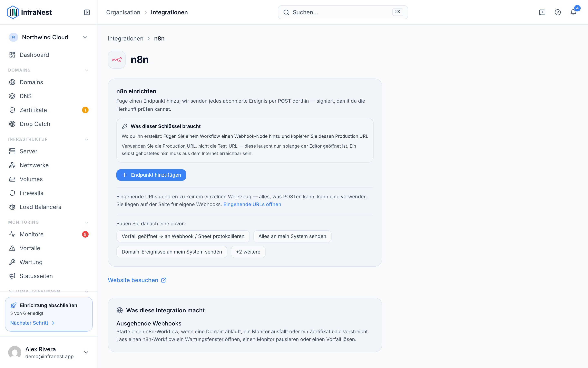Click the Drop Catch target icon
588x368 pixels.
(12, 124)
